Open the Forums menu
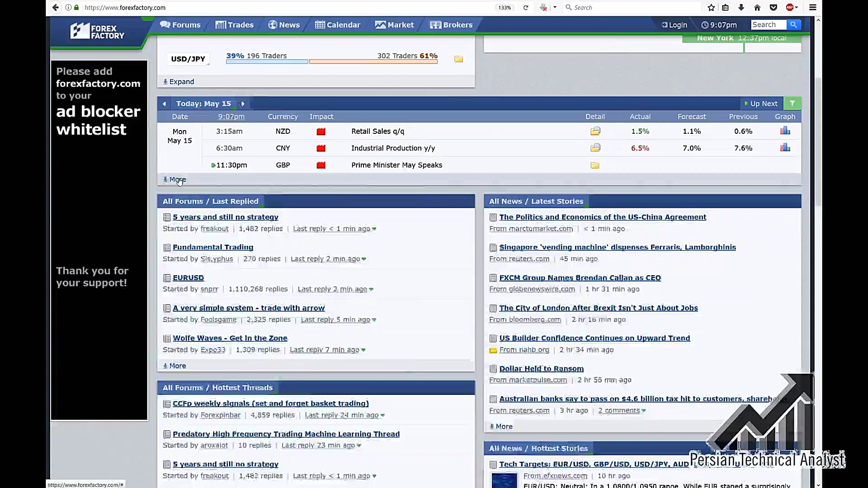868x488 pixels. [180, 25]
